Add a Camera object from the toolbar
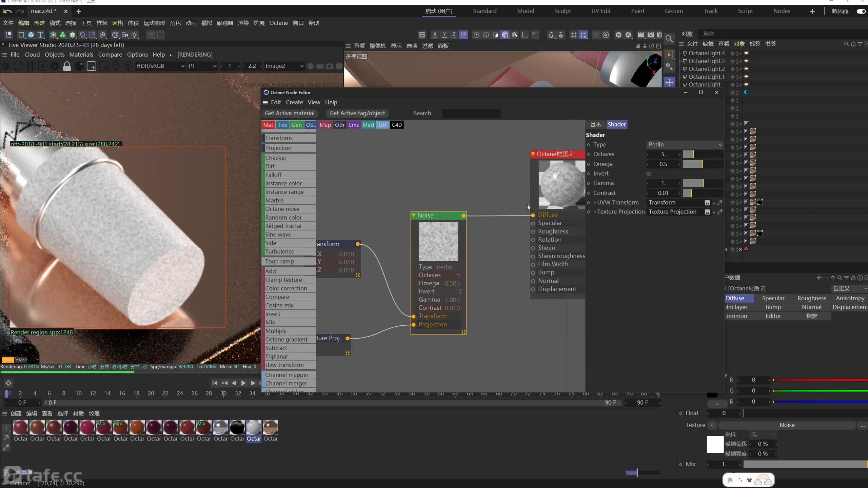Viewport: 868px width, 488px height. 125,35
